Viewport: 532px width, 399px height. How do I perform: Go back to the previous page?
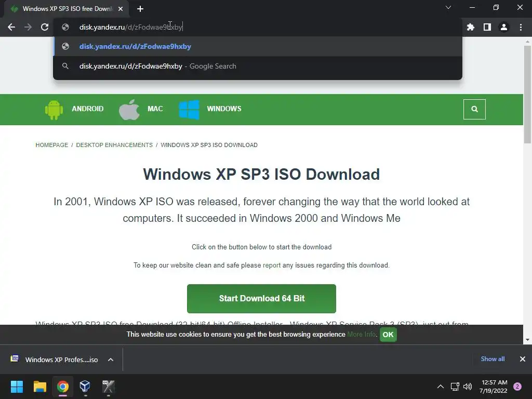click(11, 27)
